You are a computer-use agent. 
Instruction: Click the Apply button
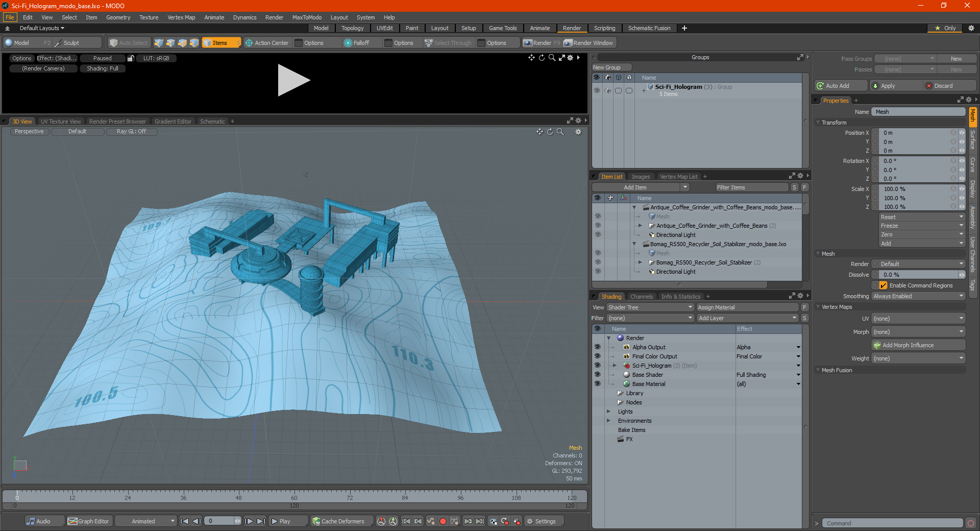[x=896, y=86]
